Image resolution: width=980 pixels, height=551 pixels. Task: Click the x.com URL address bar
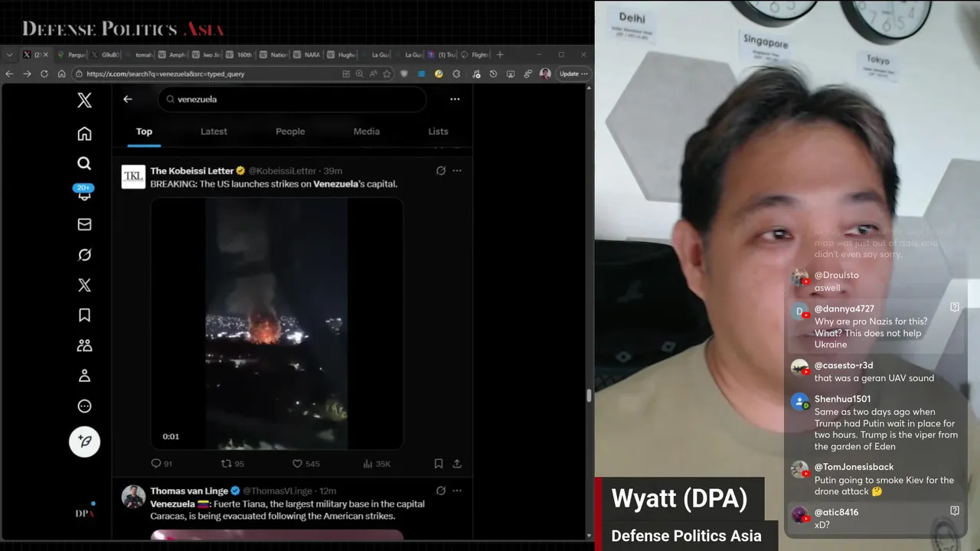click(207, 73)
